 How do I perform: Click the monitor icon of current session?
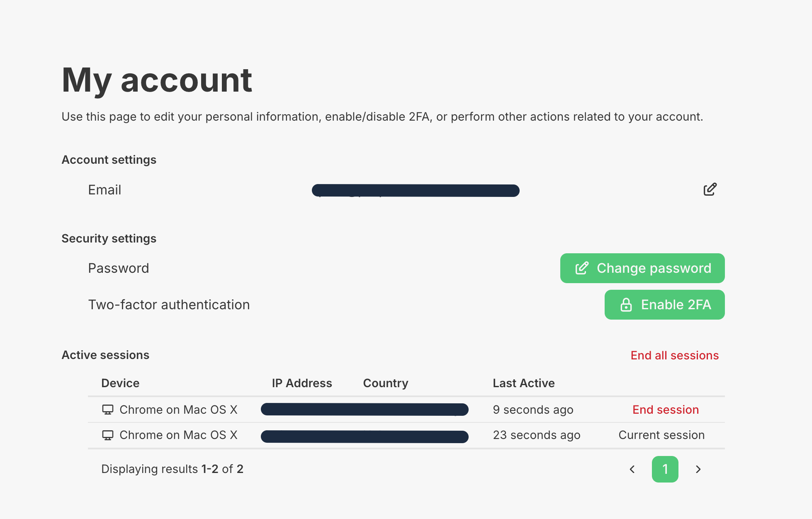coord(108,435)
